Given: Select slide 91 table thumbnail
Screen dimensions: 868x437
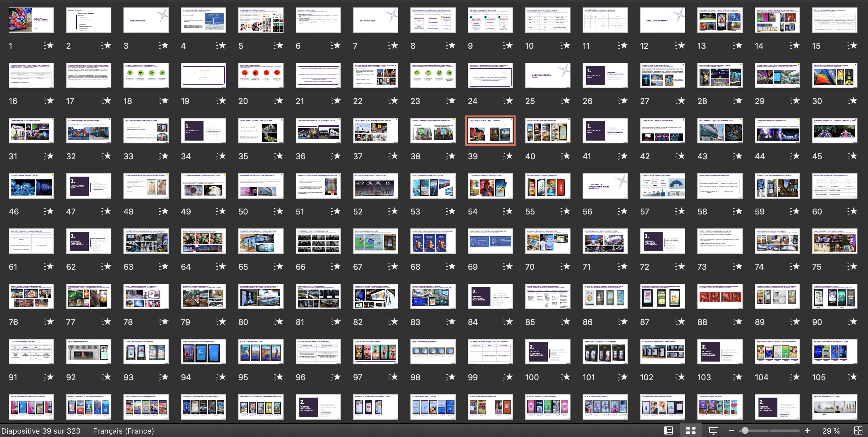Looking at the screenshot, I should click(x=31, y=352).
